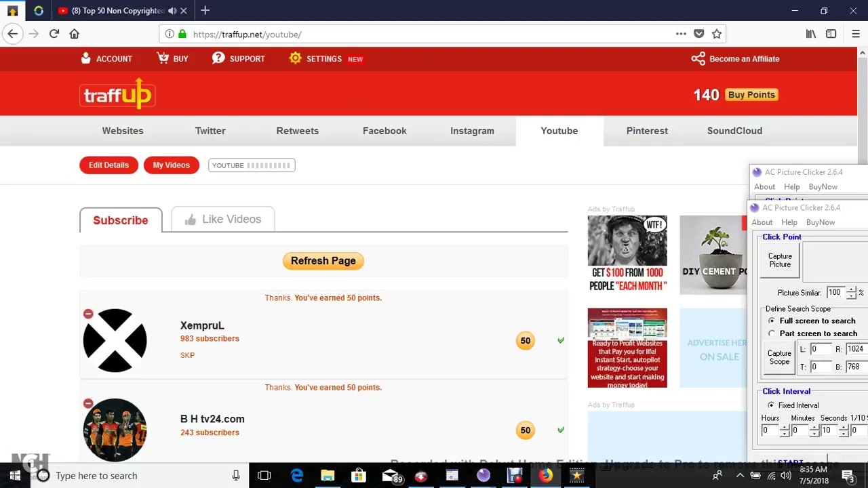Adjust the Hours spinner arrows
Viewport: 868px width, 488px height.
(785, 431)
